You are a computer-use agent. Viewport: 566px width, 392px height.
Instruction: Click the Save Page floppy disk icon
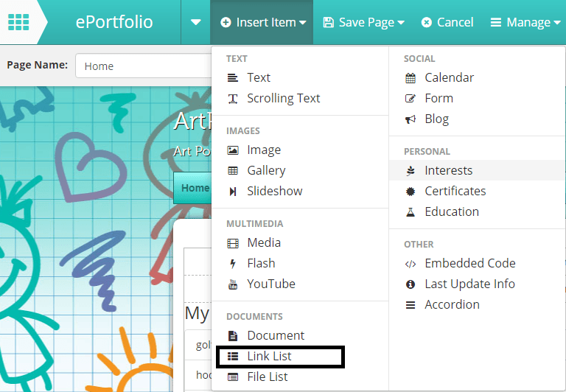click(x=328, y=22)
